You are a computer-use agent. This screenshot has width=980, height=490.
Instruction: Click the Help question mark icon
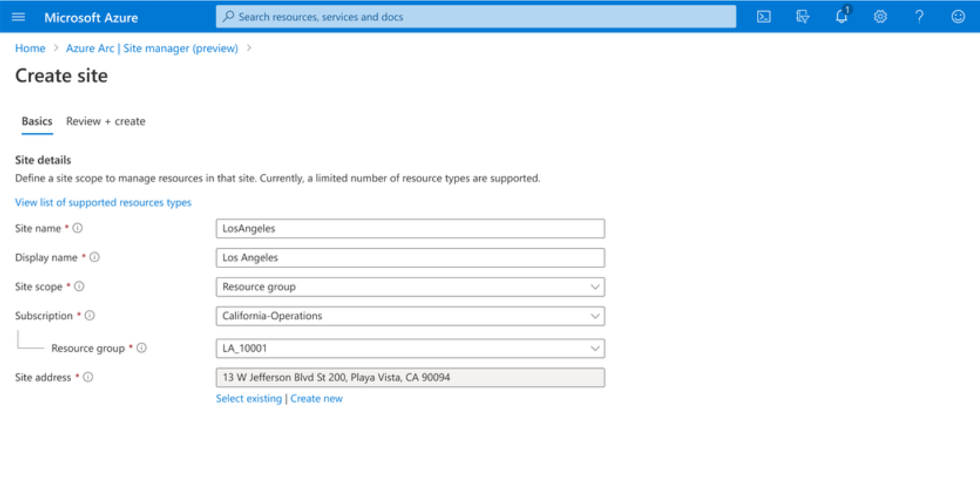click(x=919, y=17)
